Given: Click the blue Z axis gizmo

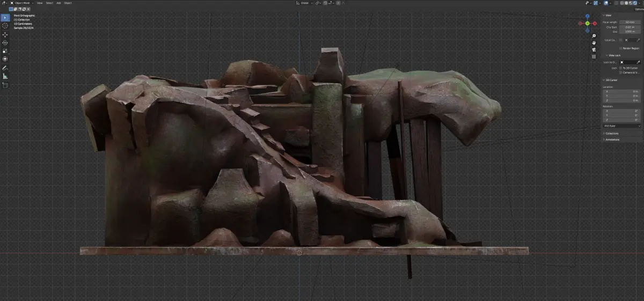Looking at the screenshot, I should point(588,17).
